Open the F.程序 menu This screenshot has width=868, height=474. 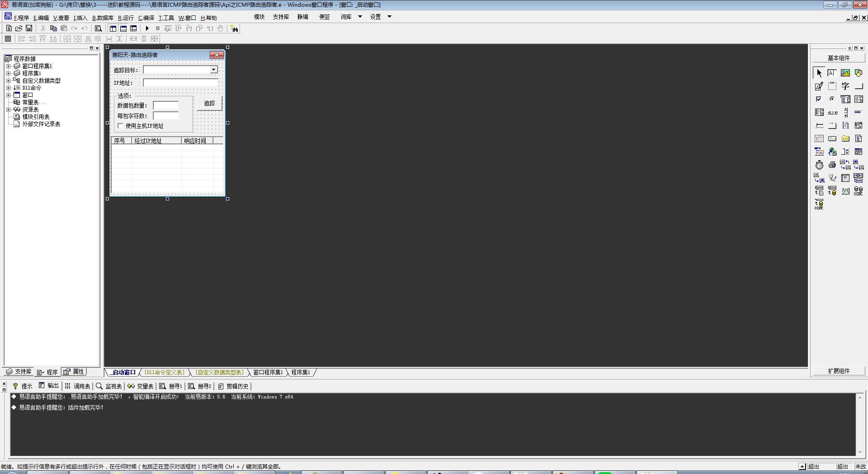[x=21, y=18]
